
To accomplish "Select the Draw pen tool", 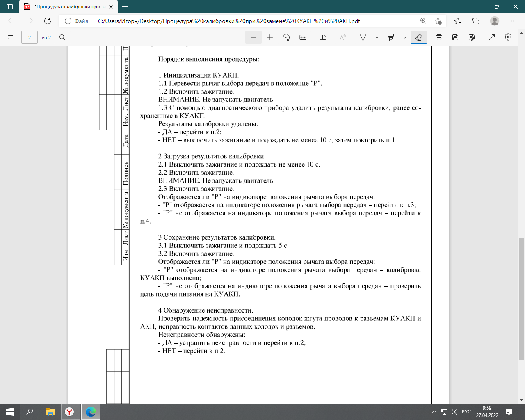I will (x=363, y=37).
